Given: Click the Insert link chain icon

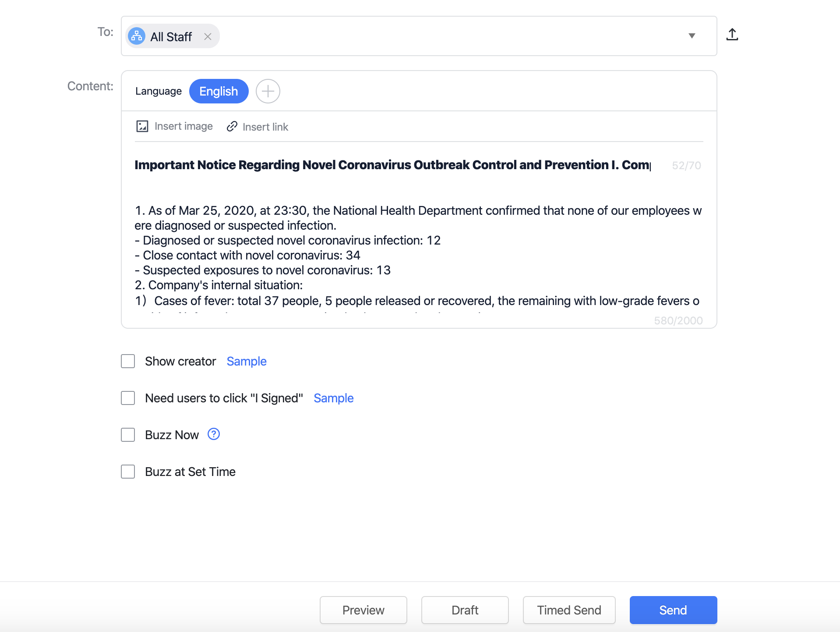Looking at the screenshot, I should pos(232,127).
